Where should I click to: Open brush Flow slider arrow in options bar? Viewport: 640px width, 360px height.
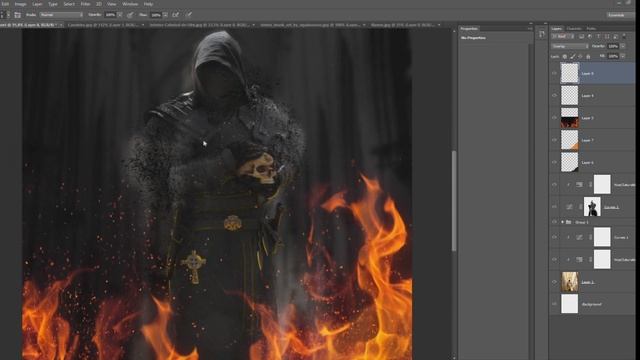tap(165, 15)
